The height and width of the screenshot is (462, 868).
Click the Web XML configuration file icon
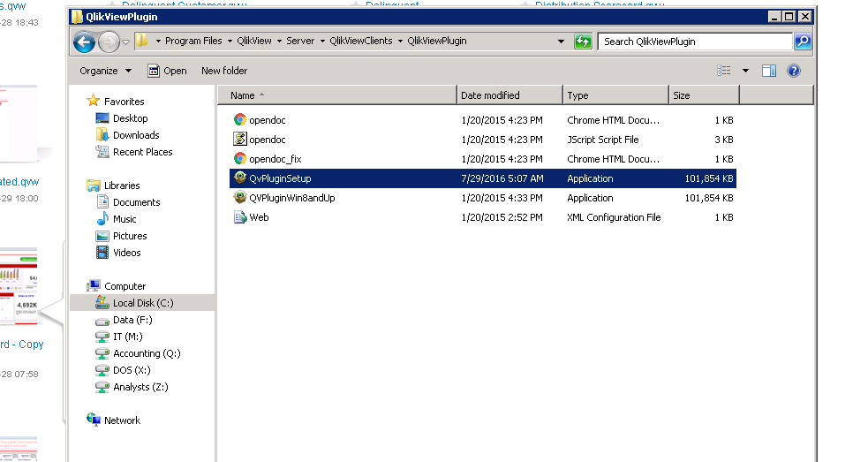[x=239, y=217]
